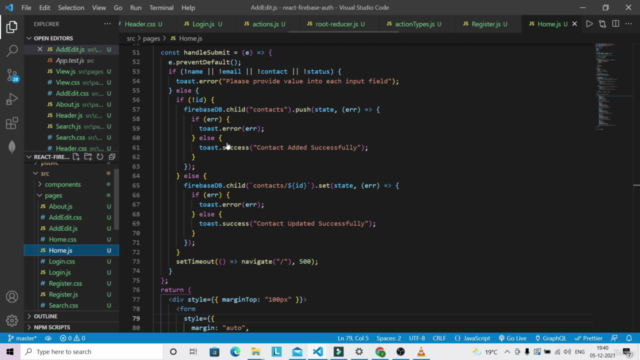
Task: Open notifications bell in status bar
Action: [629, 338]
